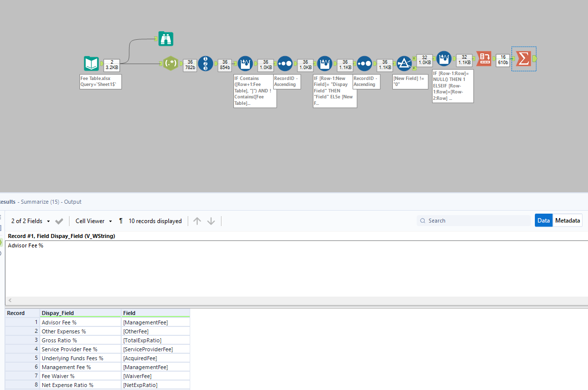This screenshot has width=588, height=390.
Task: Open the Record ID tool with numbered circles
Action: click(205, 64)
